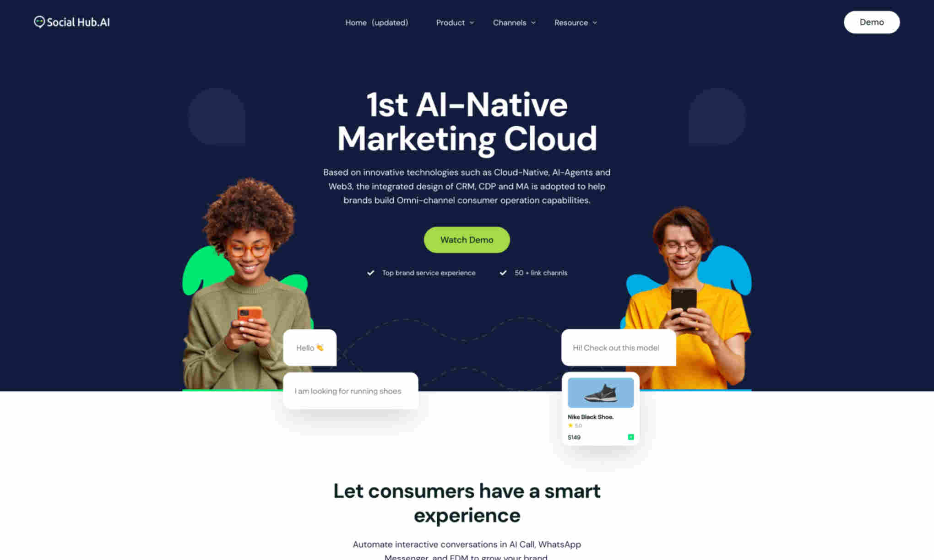Click the Demo button in top right

[x=871, y=22]
